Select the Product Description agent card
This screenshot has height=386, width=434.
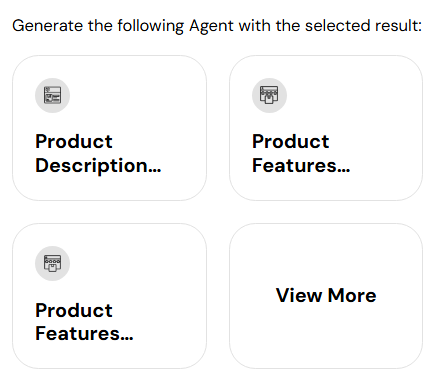[x=109, y=128]
